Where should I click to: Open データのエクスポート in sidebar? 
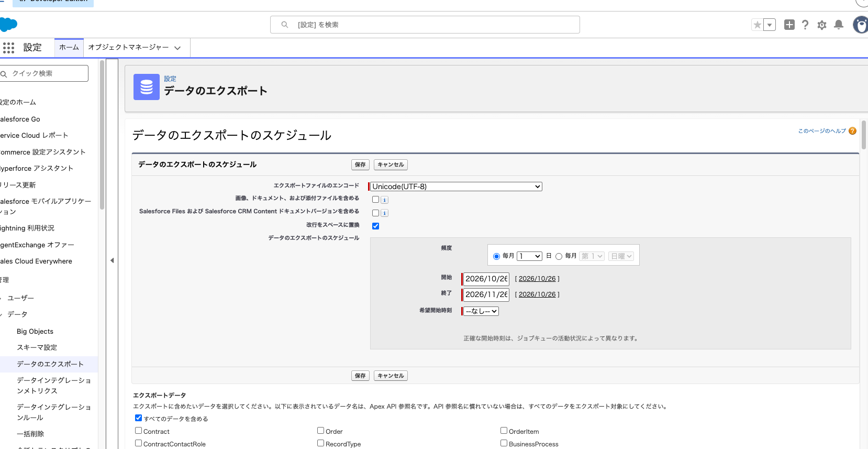[50, 364]
